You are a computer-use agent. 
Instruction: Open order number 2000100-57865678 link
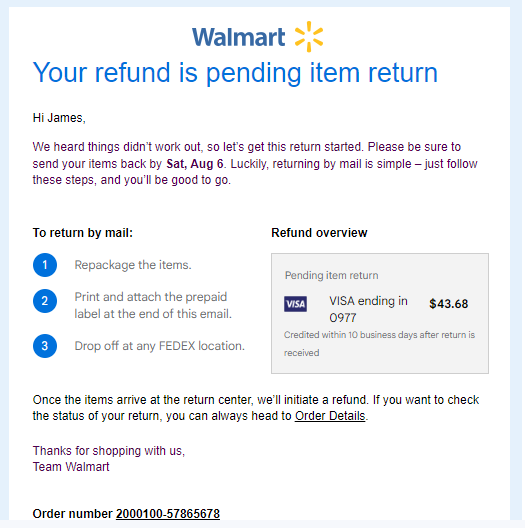pos(168,514)
